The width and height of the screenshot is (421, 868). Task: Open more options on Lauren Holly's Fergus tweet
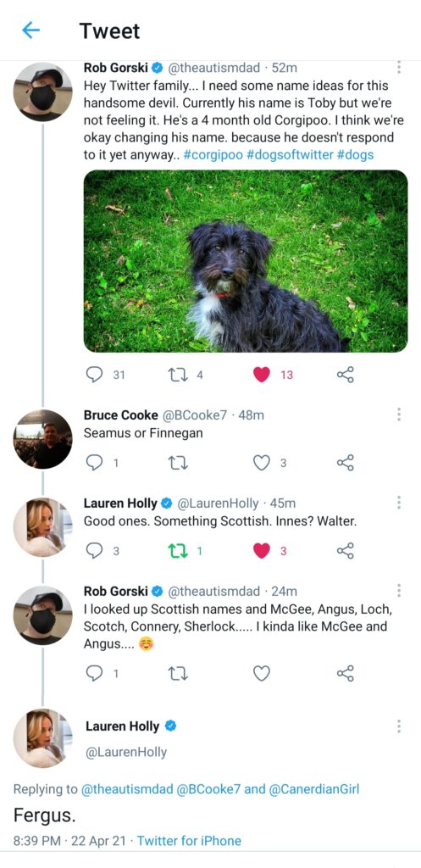click(x=399, y=726)
